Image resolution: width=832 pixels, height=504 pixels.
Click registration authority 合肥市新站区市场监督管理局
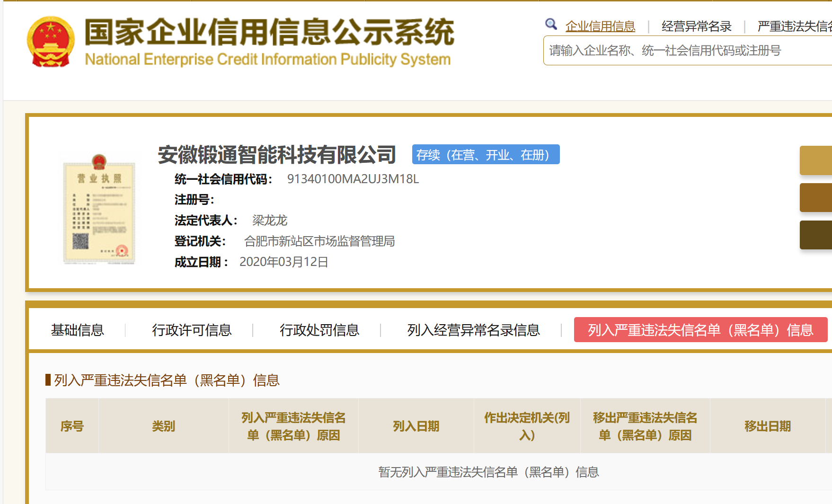pos(319,241)
